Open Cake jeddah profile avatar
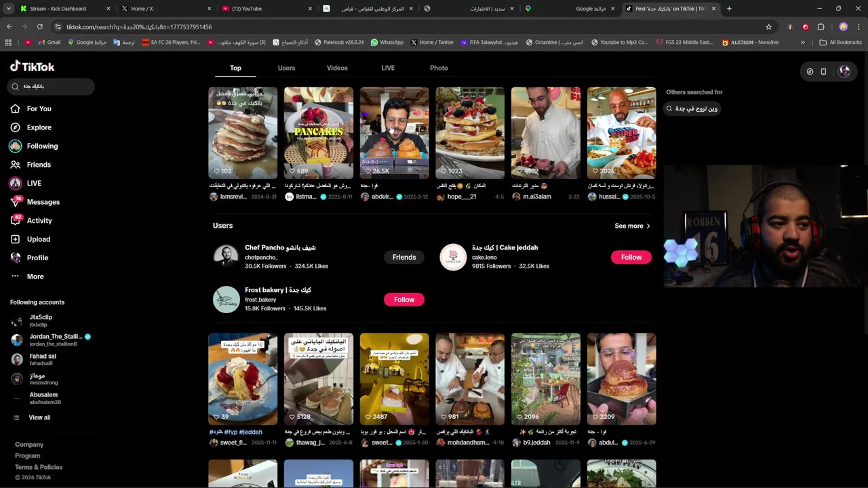868x488 pixels. pos(453,257)
